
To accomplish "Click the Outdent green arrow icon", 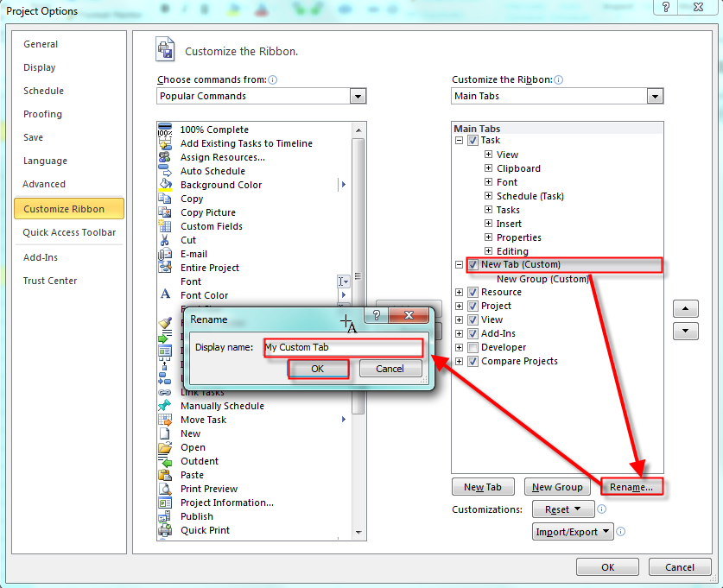I will [165, 461].
